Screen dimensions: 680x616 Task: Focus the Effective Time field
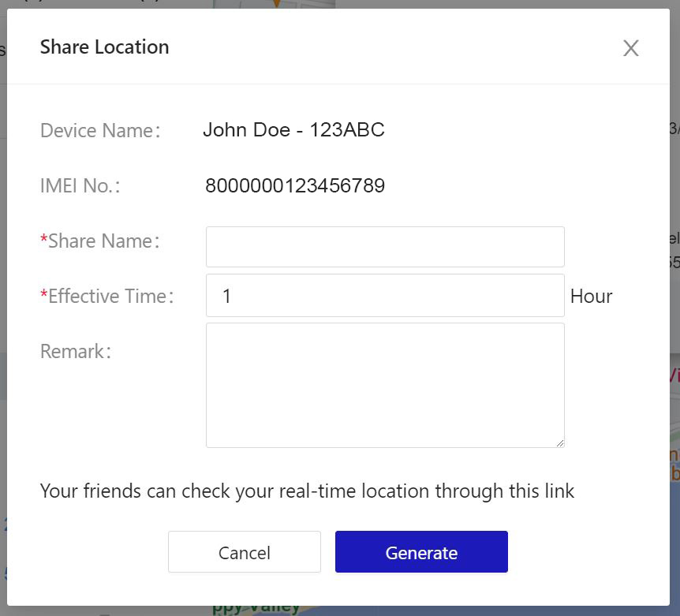385,296
